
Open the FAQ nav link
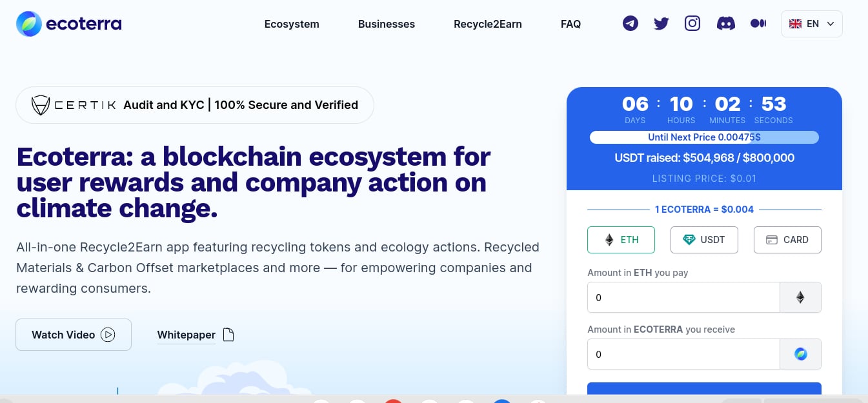570,24
